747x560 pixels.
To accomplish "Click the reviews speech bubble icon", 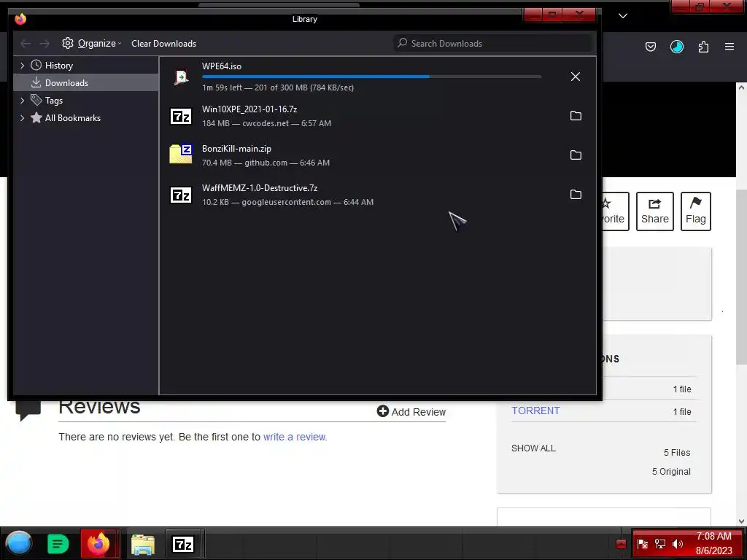I will 28,411.
